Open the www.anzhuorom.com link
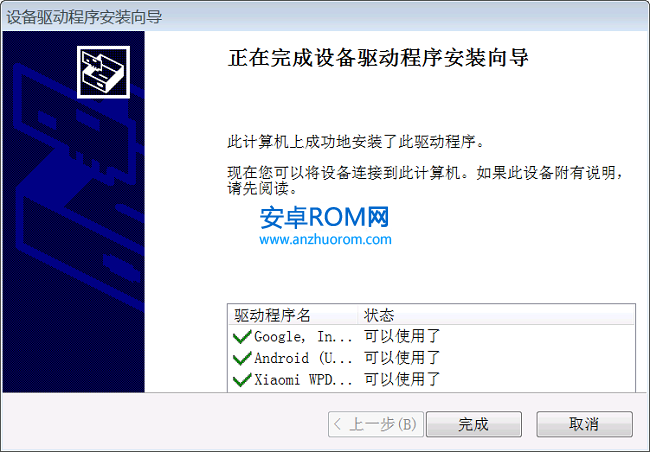The width and height of the screenshot is (650, 452). (325, 239)
